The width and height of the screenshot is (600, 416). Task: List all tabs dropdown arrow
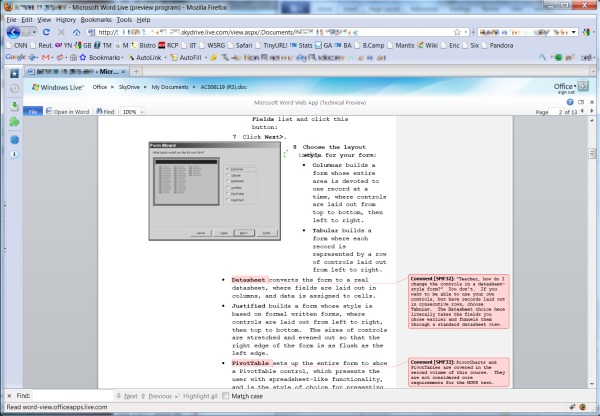[593, 71]
